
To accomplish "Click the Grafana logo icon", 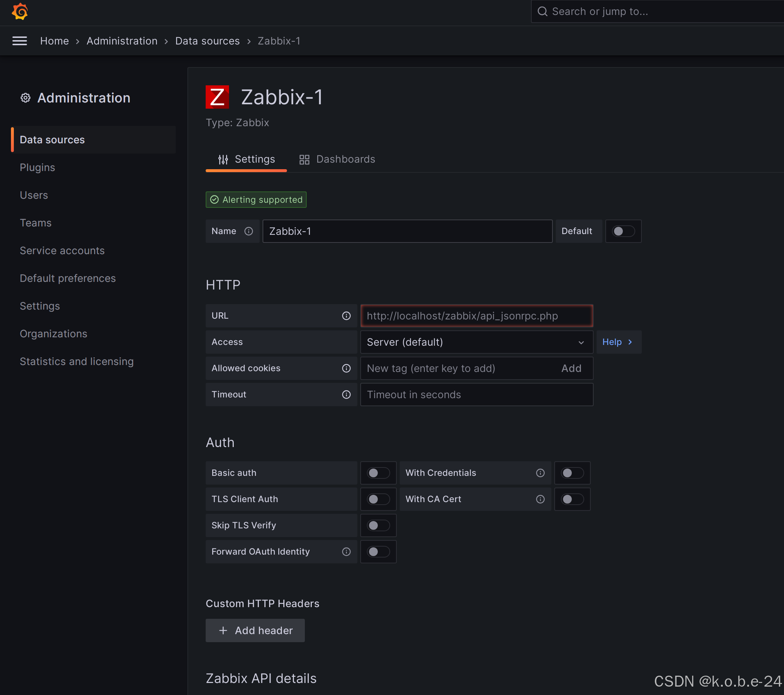I will pyautogui.click(x=20, y=12).
